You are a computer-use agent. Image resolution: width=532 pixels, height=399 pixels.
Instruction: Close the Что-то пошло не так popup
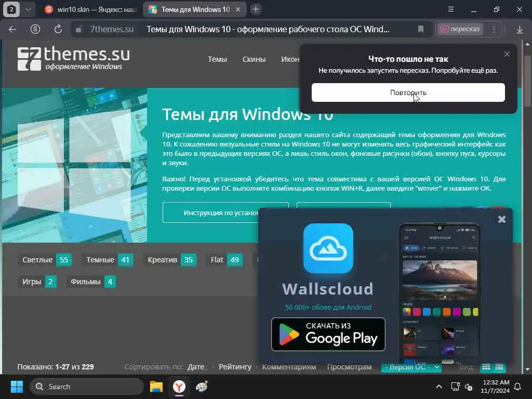click(x=507, y=54)
